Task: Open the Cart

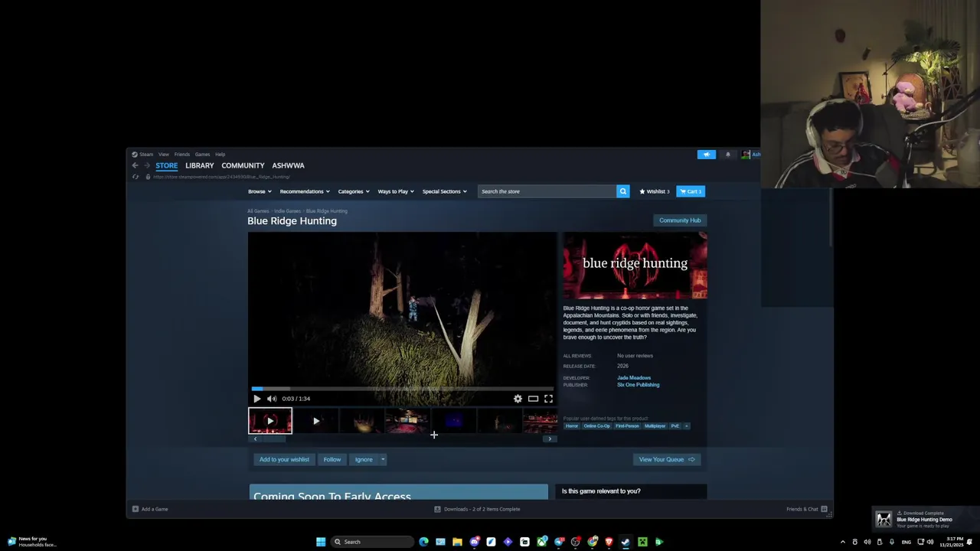Action: point(691,191)
